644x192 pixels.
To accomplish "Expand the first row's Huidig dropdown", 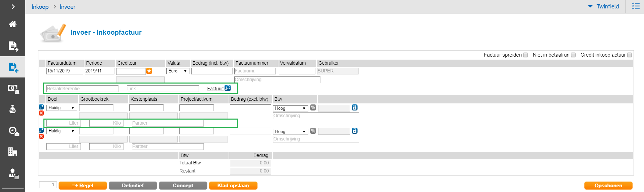I will [x=62, y=108].
